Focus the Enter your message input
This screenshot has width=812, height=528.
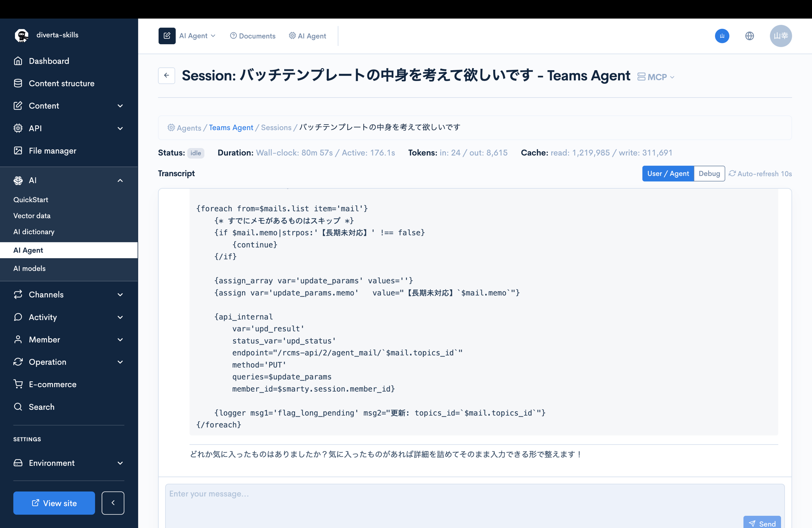475,506
